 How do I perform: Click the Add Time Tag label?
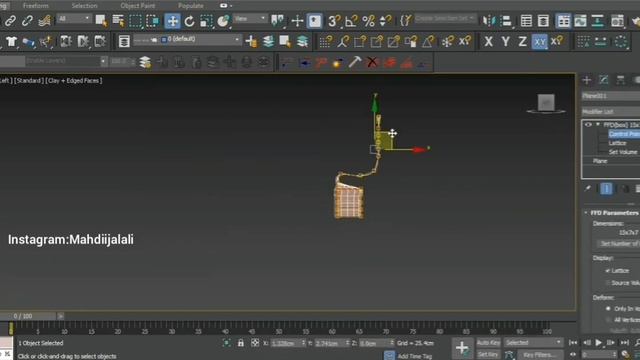click(x=415, y=356)
